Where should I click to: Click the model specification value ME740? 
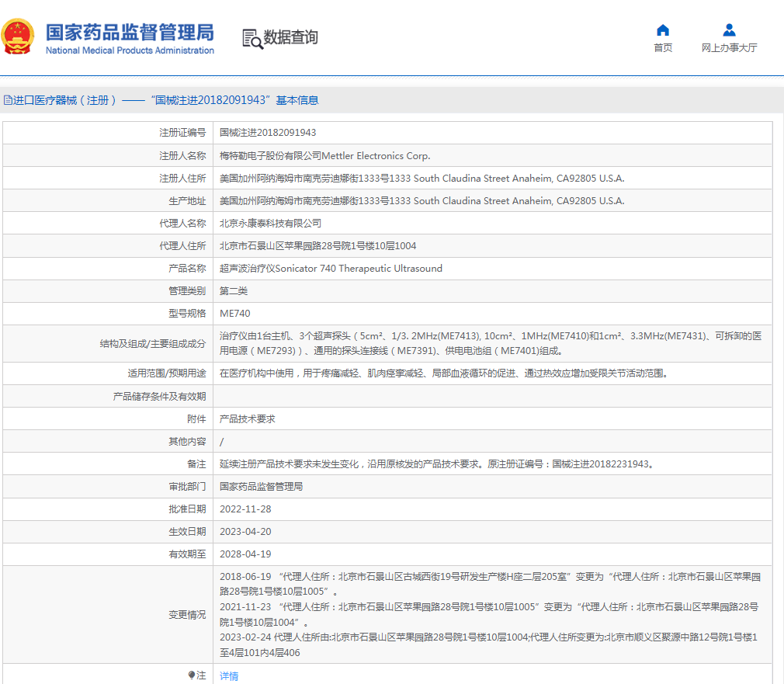click(235, 314)
